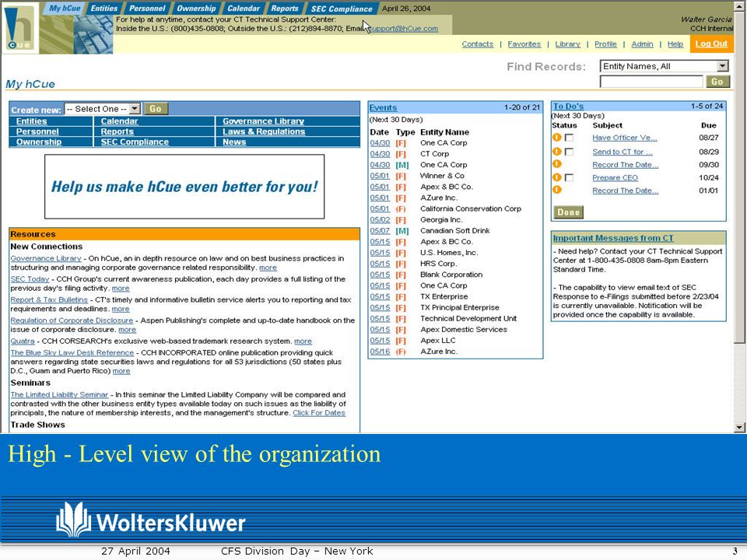
Task: Open The Limited Liability Seminar link
Action: pos(59,395)
